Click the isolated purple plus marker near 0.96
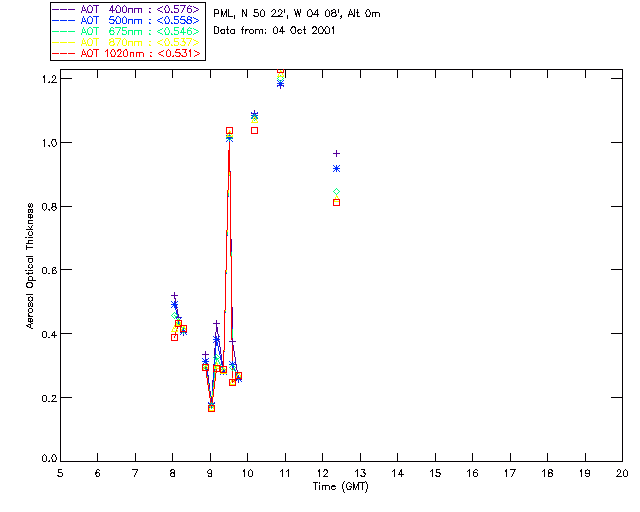 click(336, 154)
